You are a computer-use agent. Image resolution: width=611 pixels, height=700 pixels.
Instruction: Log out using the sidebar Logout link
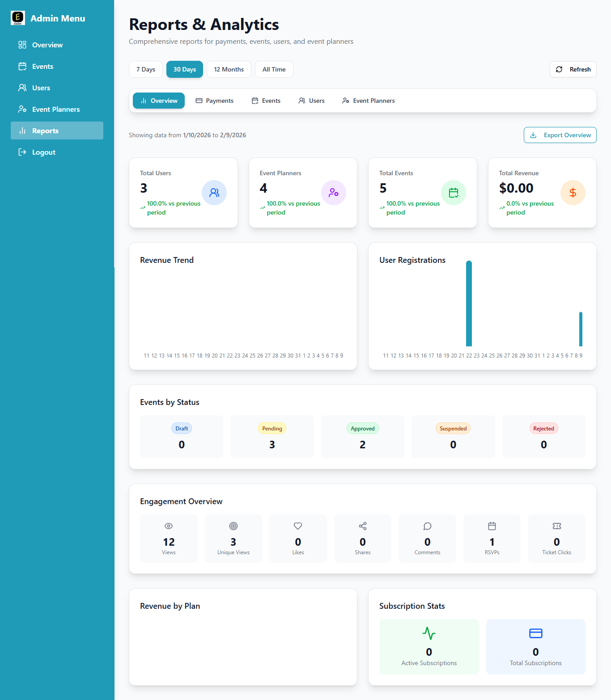(43, 152)
